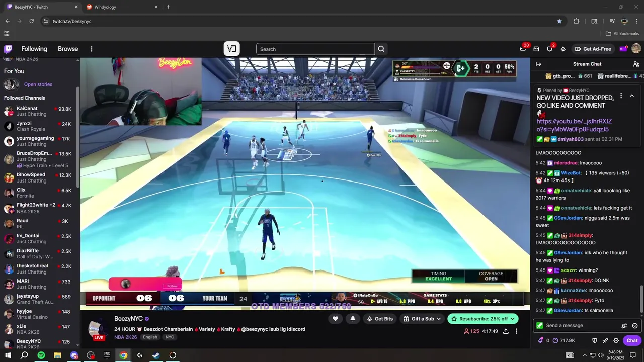Image resolution: width=644 pixels, height=362 pixels.
Task: Click the share stream icon
Action: click(x=506, y=331)
